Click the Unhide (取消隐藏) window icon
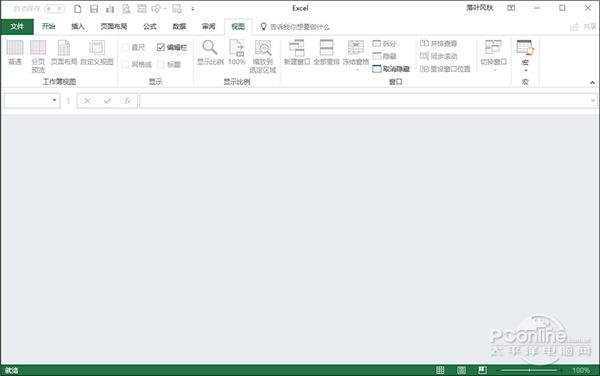Viewport: 600px width, 376px height. (x=377, y=69)
